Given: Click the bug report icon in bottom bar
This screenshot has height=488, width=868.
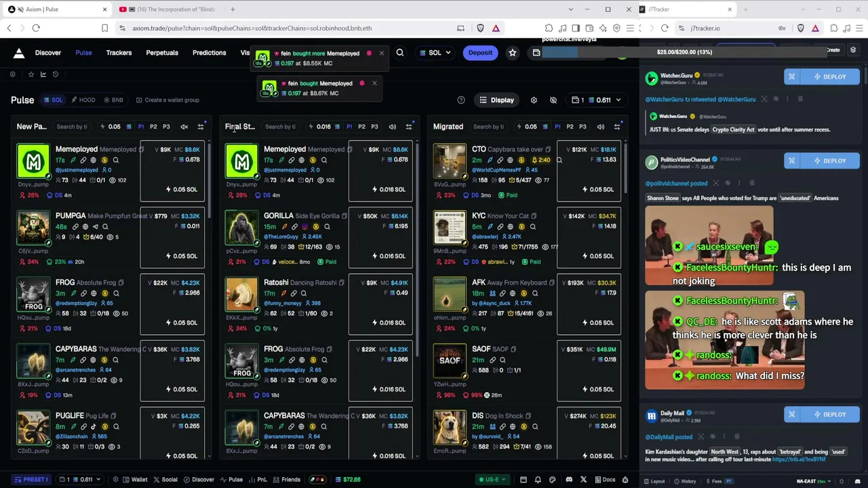Looking at the screenshot, I should pyautogui.click(x=625, y=480).
